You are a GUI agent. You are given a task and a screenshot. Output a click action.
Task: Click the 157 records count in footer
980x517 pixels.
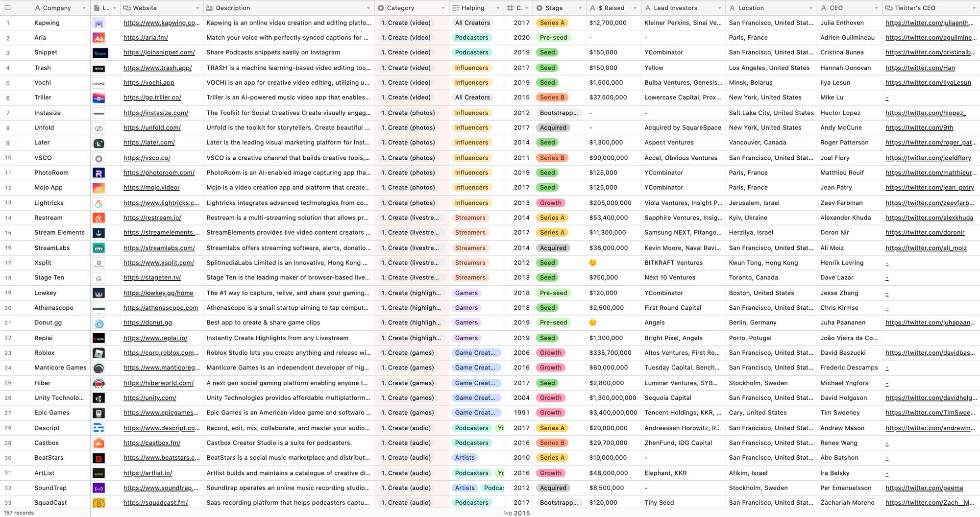click(x=19, y=513)
